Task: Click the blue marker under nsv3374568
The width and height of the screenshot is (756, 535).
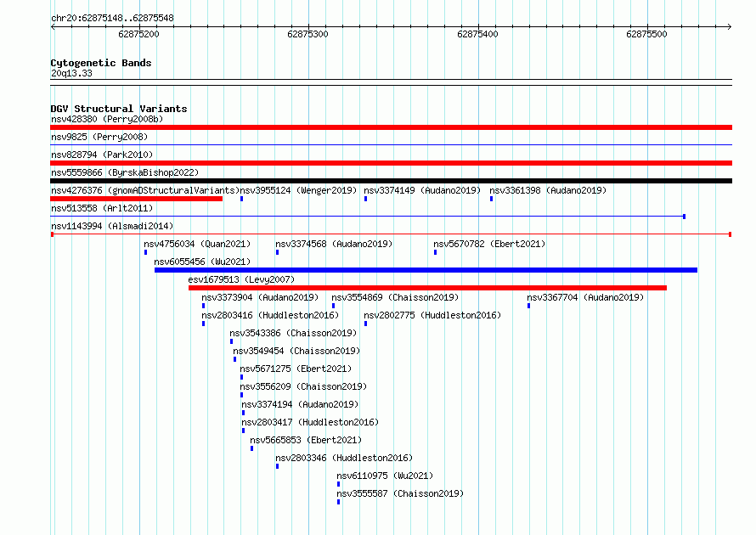Action: click(277, 252)
